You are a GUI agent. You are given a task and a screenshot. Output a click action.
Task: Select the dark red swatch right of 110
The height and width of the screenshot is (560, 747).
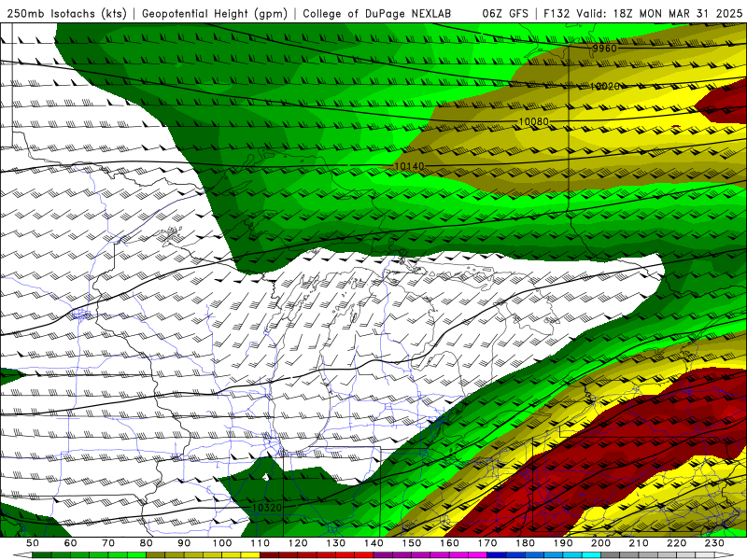[270, 555]
